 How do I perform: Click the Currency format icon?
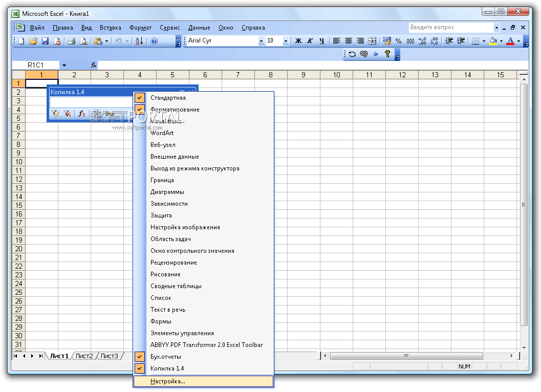[387, 41]
